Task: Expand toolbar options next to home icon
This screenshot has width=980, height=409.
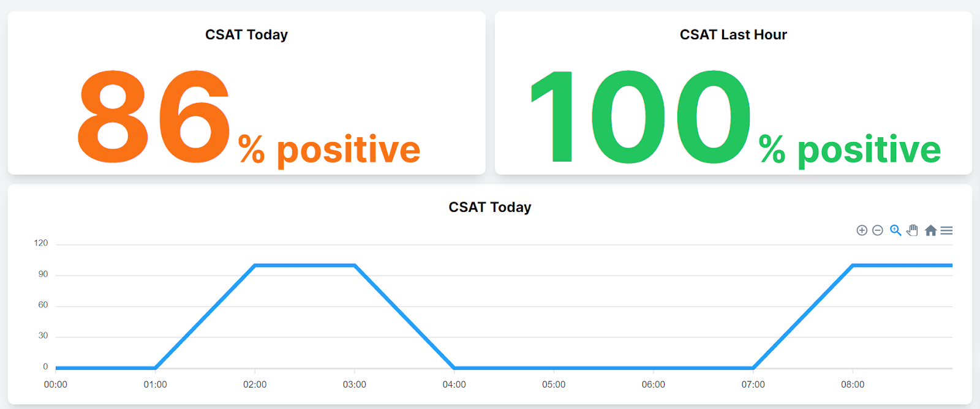Action: click(946, 230)
